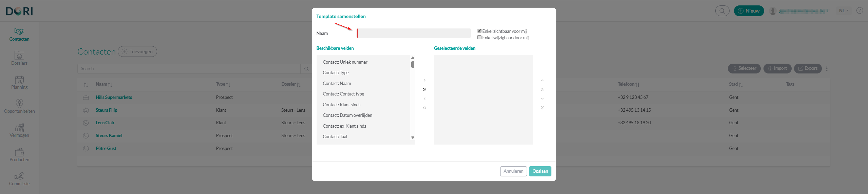Enable 'Enkel wijzigbaar door mij' checkbox
The image size is (868, 194).
[479, 37]
